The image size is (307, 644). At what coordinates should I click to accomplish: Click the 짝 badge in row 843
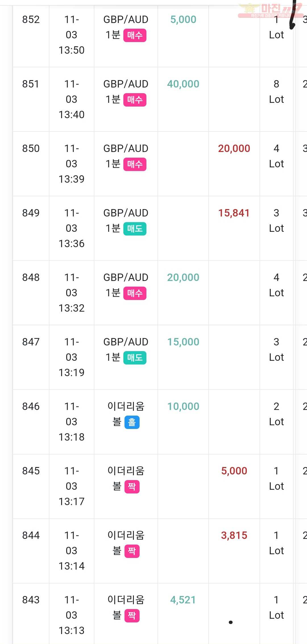pos(132,616)
